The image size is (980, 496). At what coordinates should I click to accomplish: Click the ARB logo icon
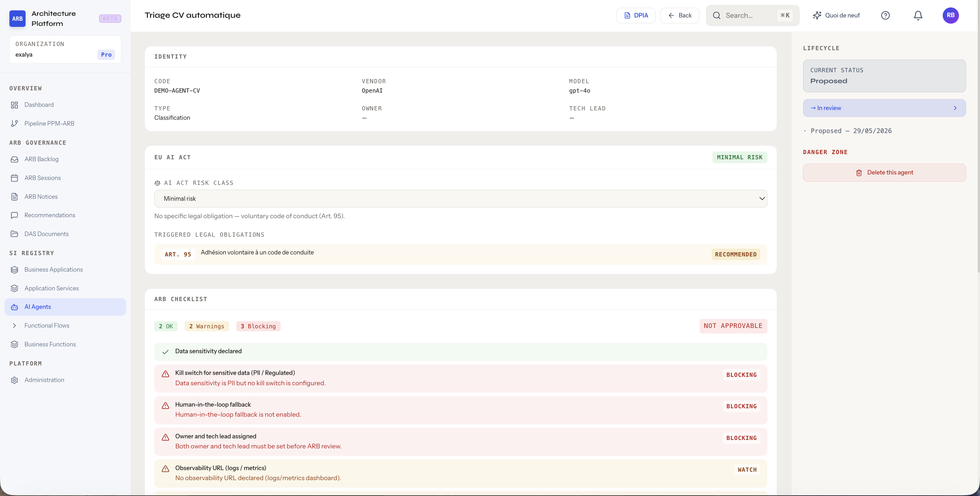17,18
